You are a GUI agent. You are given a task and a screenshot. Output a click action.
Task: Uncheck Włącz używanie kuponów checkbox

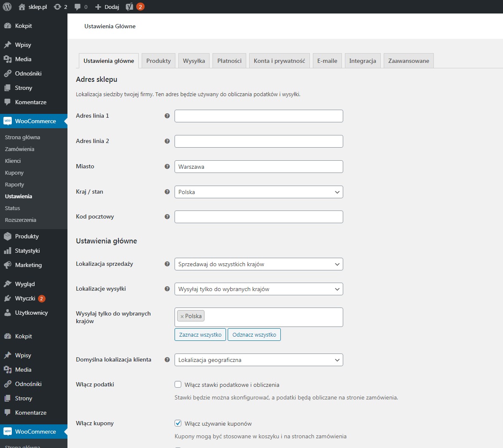coord(178,423)
